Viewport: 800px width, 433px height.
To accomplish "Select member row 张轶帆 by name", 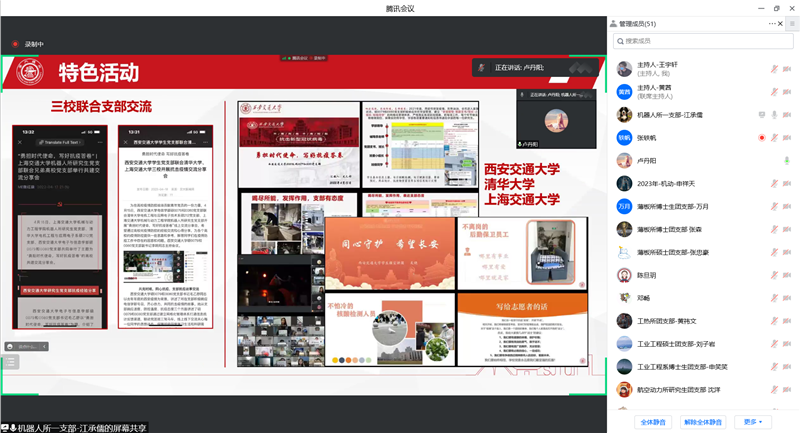I will click(x=646, y=138).
